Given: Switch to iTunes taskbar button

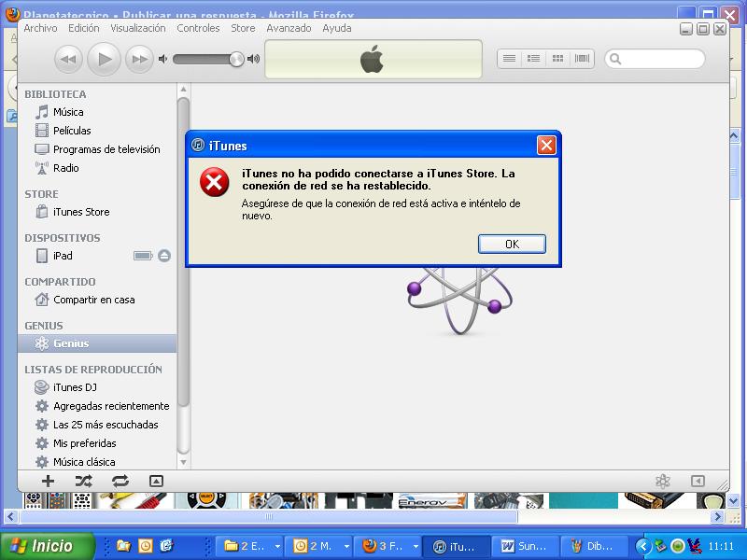Looking at the screenshot, I should coord(458,546).
